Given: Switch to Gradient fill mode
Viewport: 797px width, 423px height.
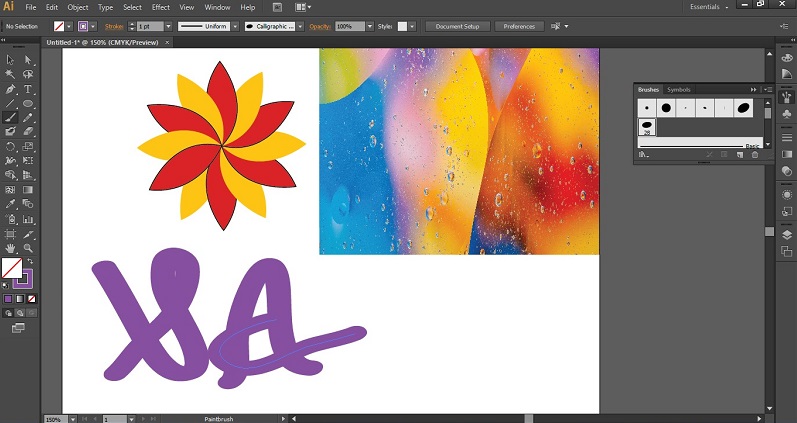Looking at the screenshot, I should click(21, 298).
